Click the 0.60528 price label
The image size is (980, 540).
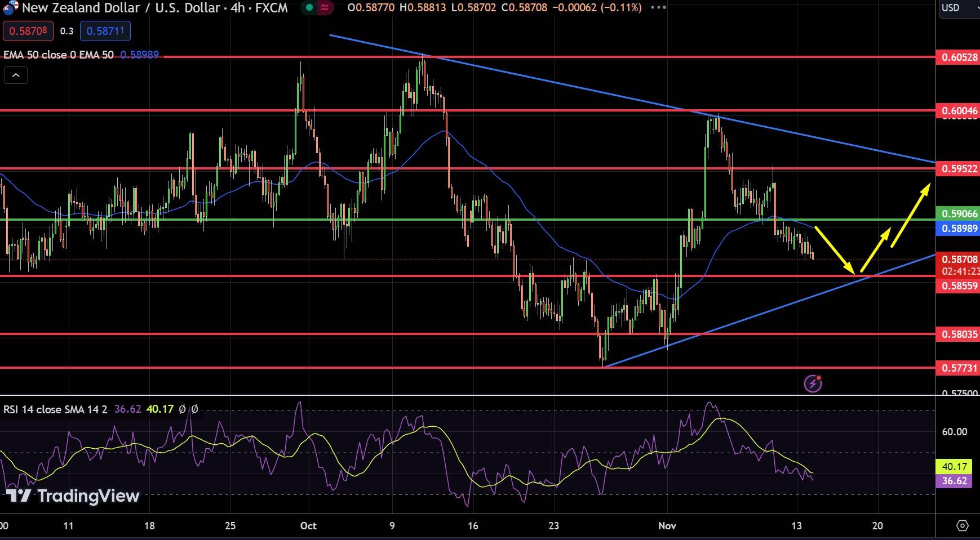click(957, 57)
